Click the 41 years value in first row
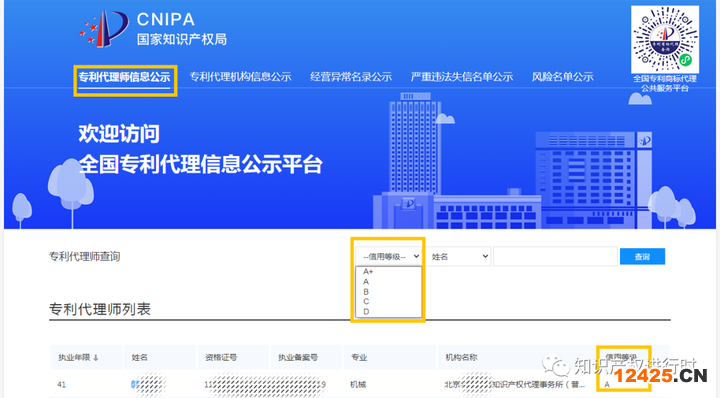720x398 pixels. click(62, 385)
